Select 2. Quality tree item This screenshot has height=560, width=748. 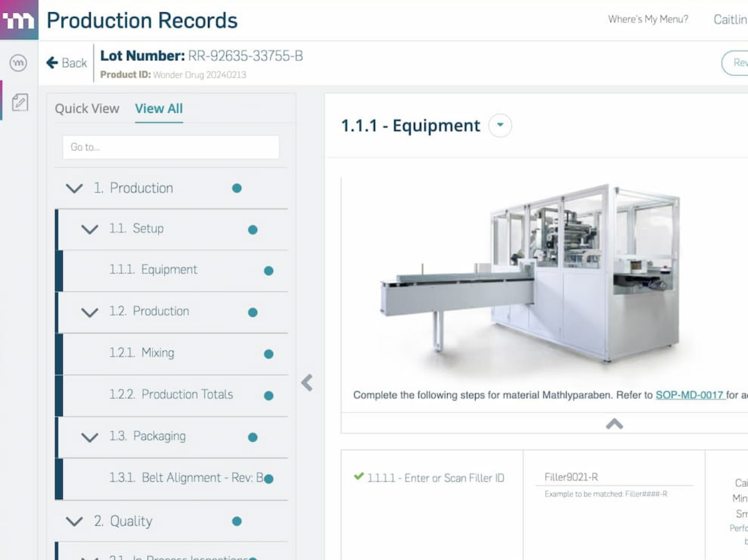click(171, 521)
